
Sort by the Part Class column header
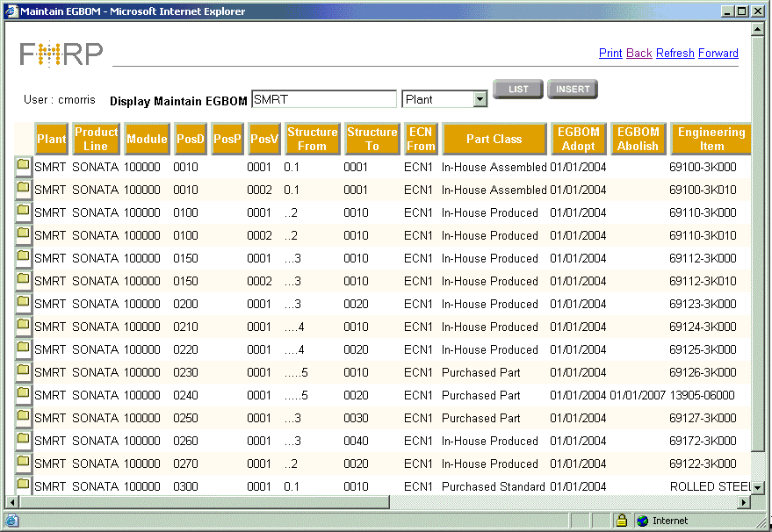(x=494, y=139)
